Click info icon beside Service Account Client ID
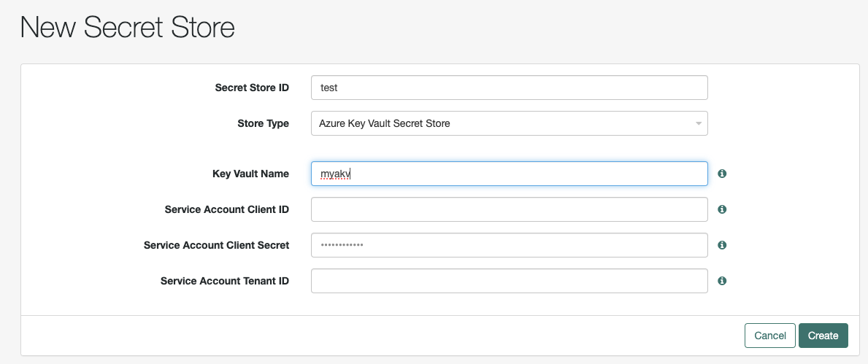Viewport: 868px width, 364px height. point(722,209)
